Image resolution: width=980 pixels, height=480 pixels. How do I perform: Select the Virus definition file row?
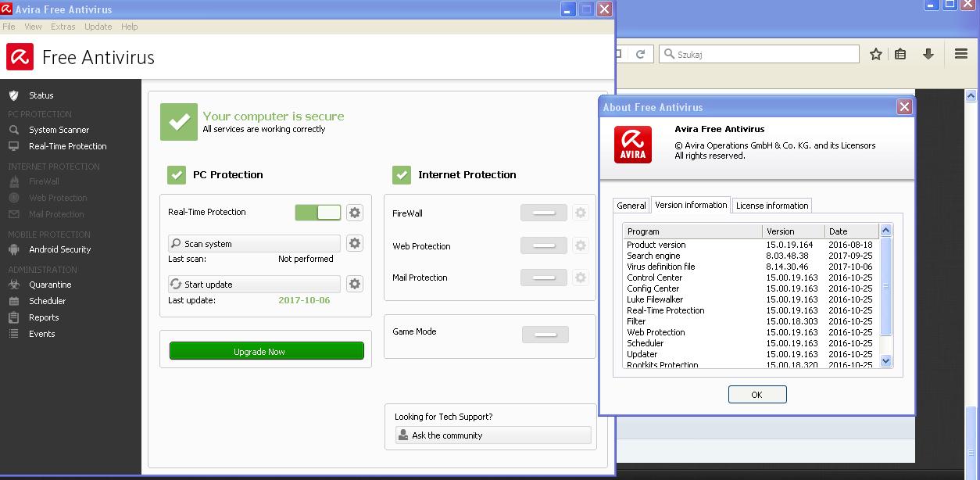[751, 267]
